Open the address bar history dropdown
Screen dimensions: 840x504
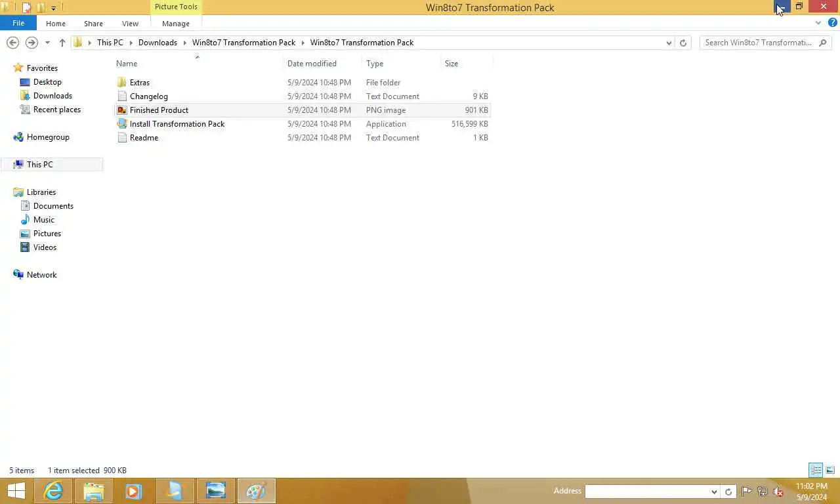[669, 43]
